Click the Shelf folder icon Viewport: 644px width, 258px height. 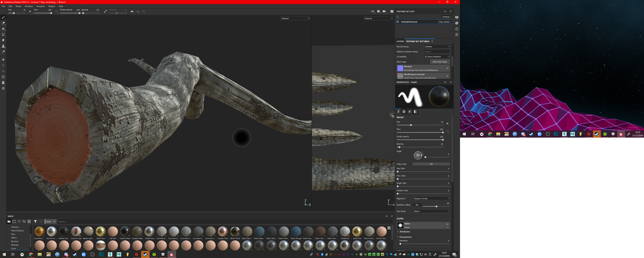point(9,222)
